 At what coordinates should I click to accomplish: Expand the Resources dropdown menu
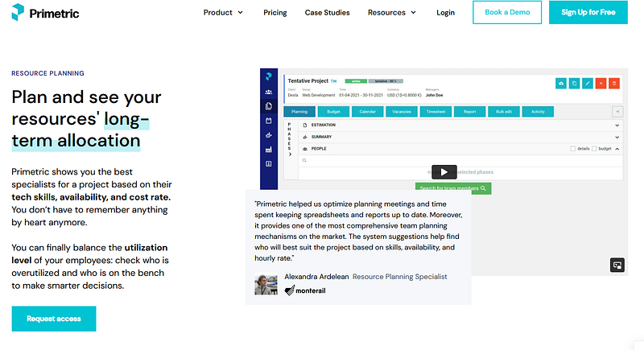tap(392, 13)
